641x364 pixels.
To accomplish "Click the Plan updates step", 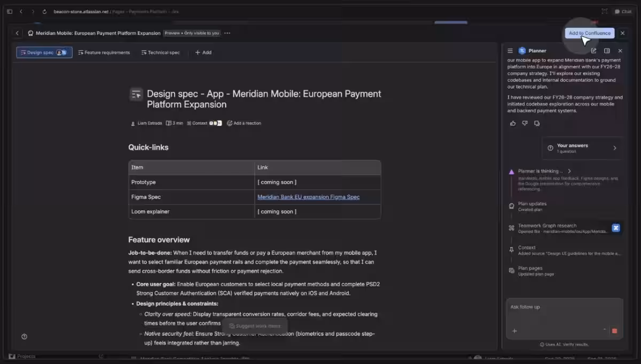I will click(x=565, y=206).
